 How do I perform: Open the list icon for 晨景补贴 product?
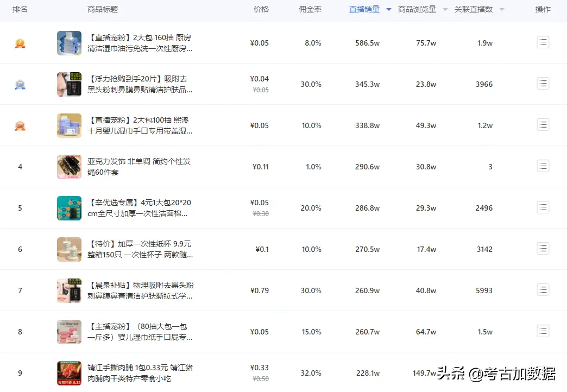(x=543, y=290)
